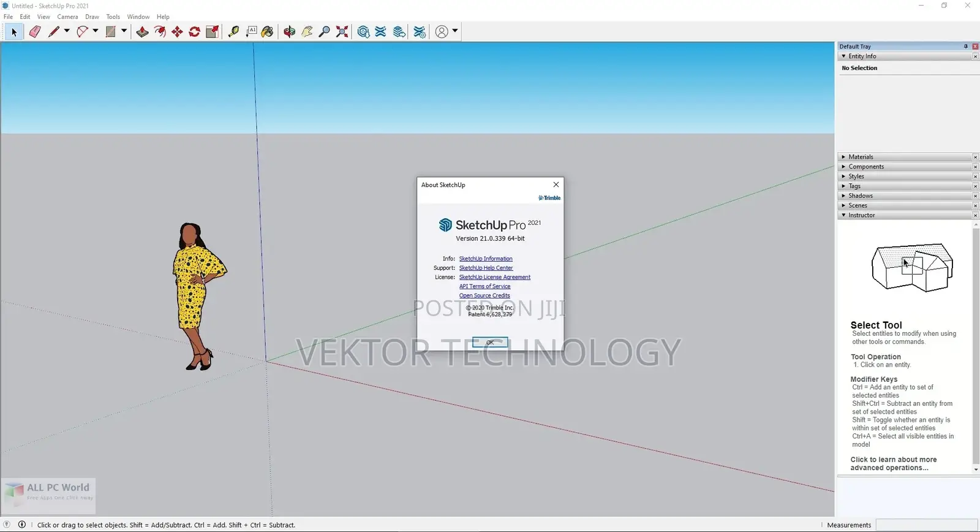Expand the Styles panel
Viewport: 980px width, 532px height.
point(843,177)
